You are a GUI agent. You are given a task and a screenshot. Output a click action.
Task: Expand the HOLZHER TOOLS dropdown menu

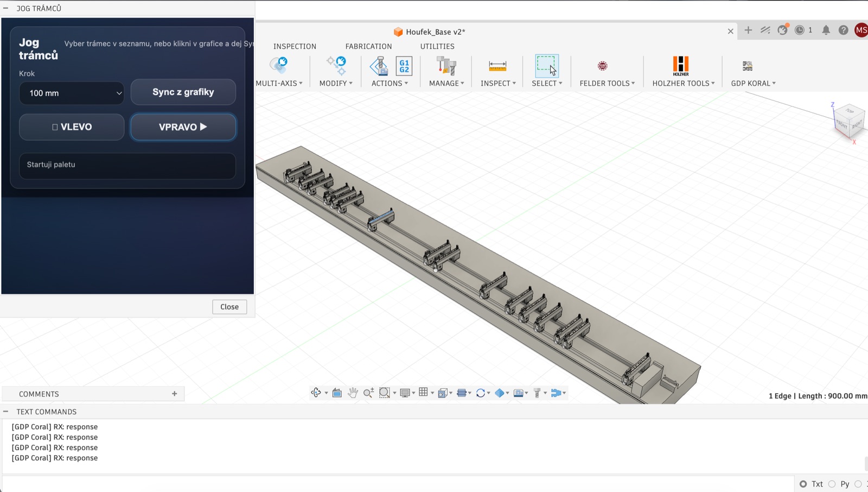coord(684,83)
